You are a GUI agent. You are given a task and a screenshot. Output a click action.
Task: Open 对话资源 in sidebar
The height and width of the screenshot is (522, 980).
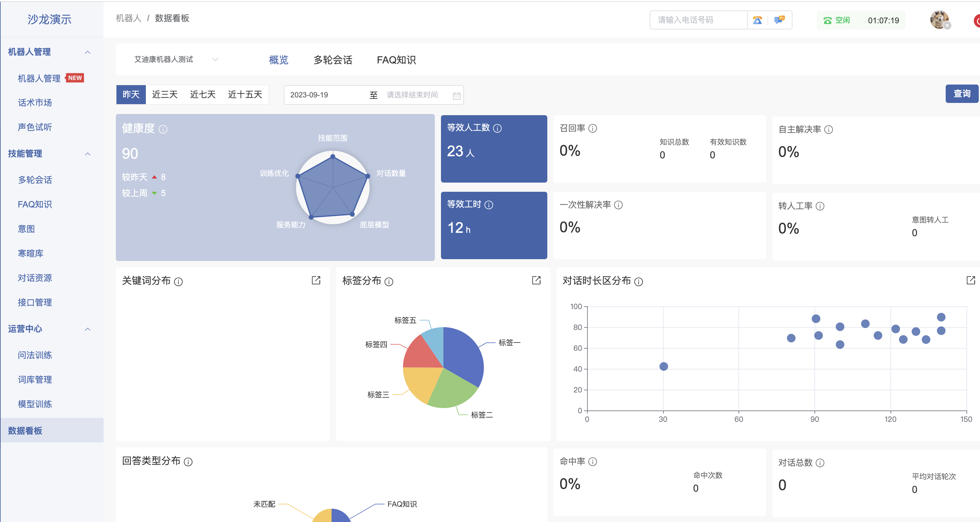(35, 278)
